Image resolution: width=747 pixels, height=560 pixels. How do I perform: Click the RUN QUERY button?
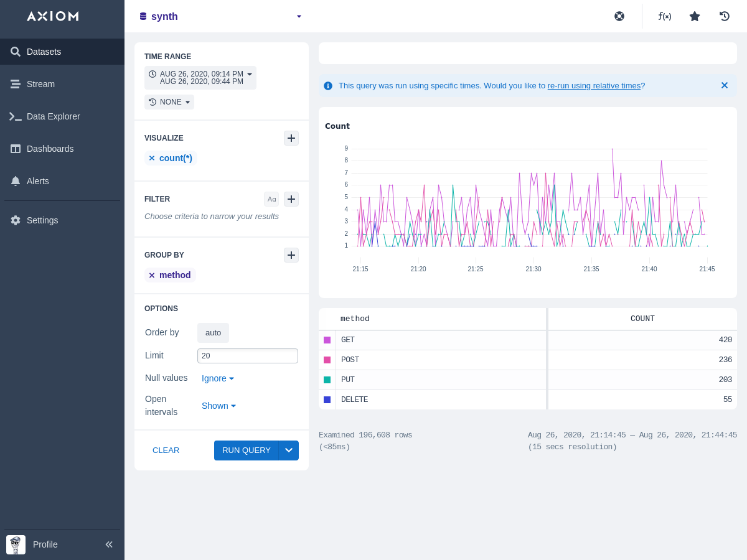point(246,450)
